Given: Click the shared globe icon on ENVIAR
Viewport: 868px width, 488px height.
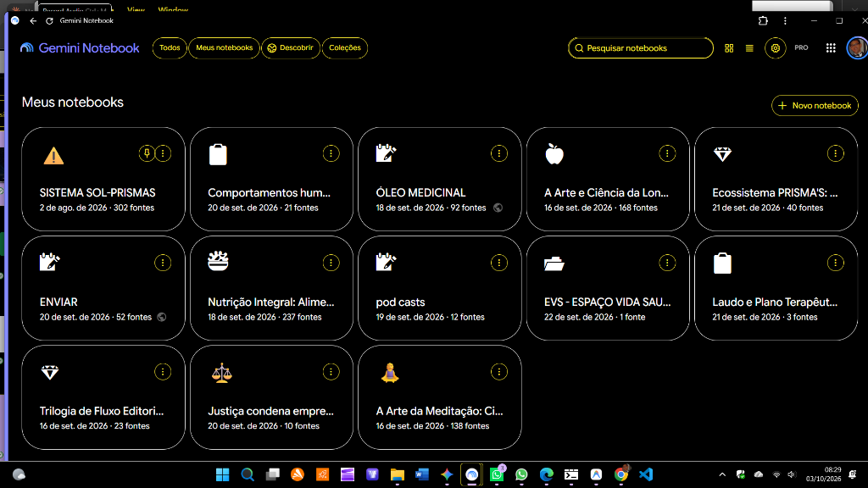Looking at the screenshot, I should tap(162, 317).
